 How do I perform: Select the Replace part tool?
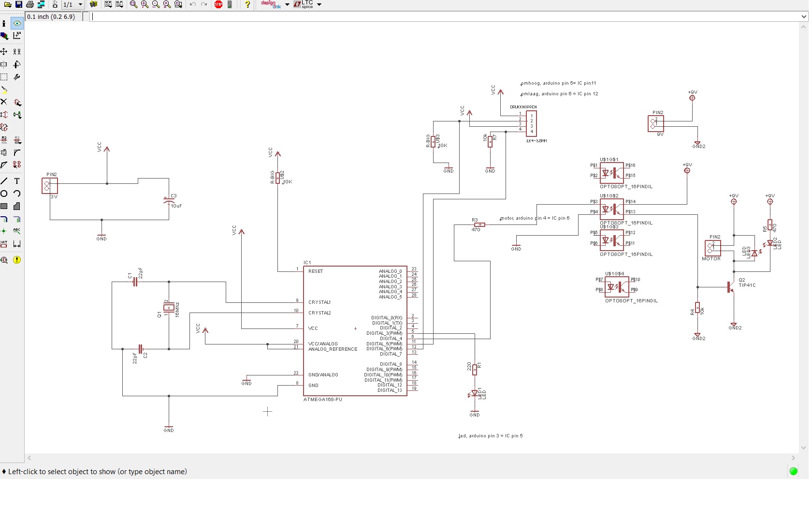(17, 115)
